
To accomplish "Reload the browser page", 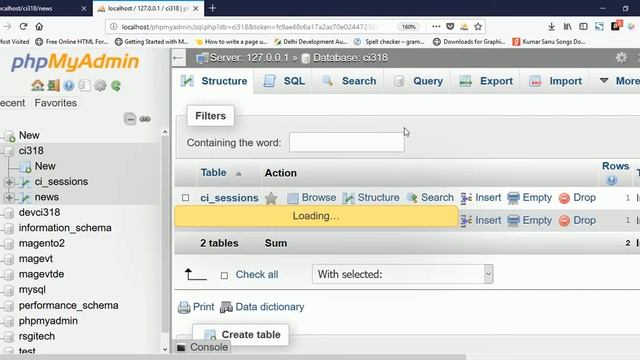I will [23, 27].
